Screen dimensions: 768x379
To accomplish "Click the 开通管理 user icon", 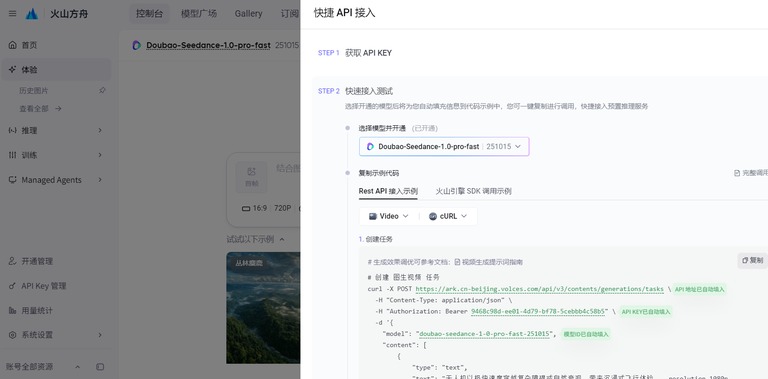I will (13, 261).
